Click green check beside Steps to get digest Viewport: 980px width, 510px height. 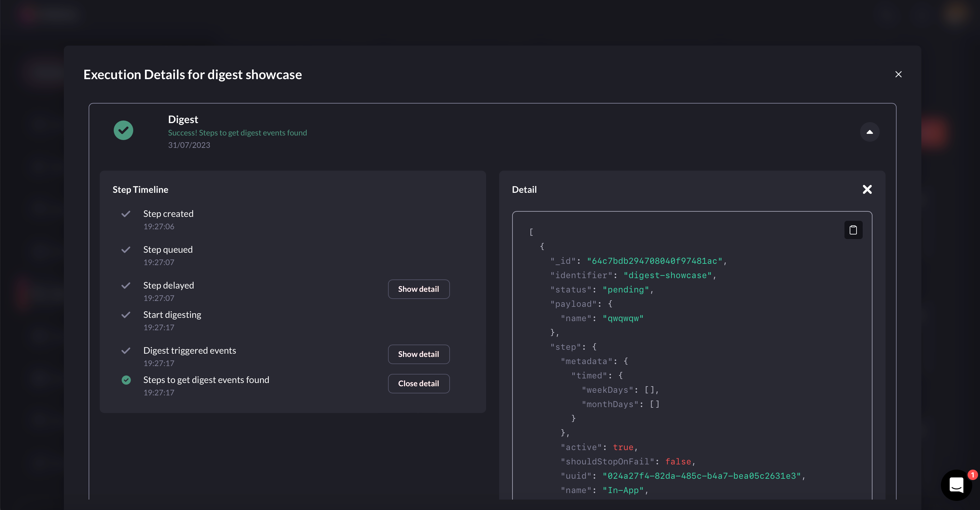tap(126, 380)
